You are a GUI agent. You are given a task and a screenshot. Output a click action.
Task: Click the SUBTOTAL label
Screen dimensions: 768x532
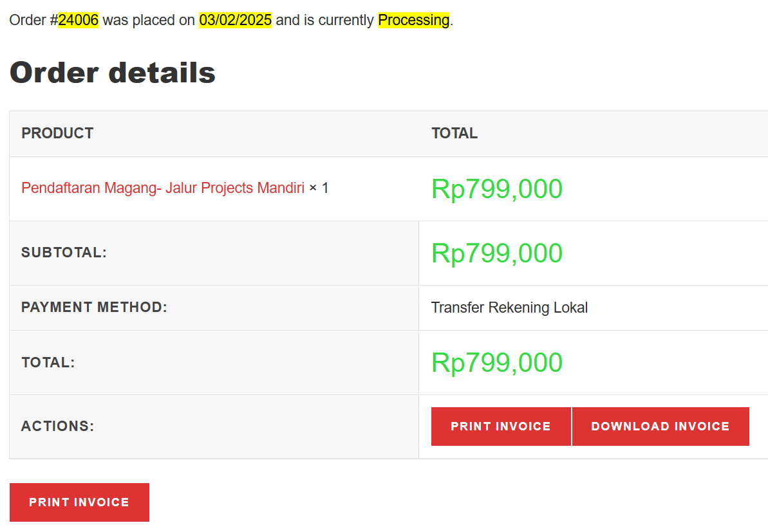pyautogui.click(x=64, y=253)
